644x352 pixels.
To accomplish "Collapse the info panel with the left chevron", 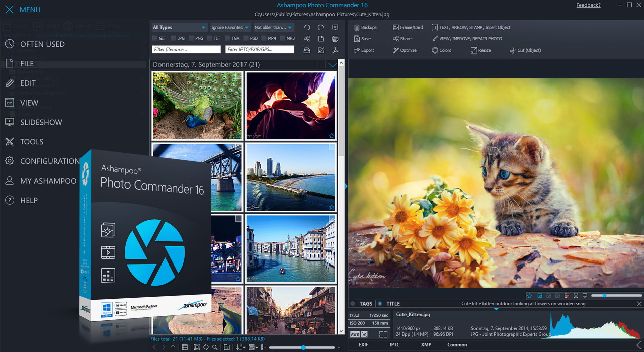I will click(x=639, y=345).
